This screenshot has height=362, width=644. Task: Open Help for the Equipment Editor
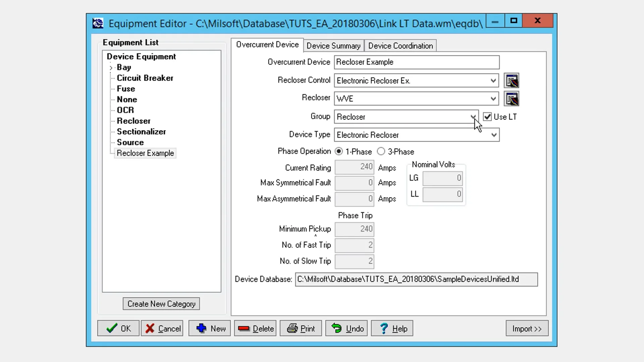click(x=392, y=328)
